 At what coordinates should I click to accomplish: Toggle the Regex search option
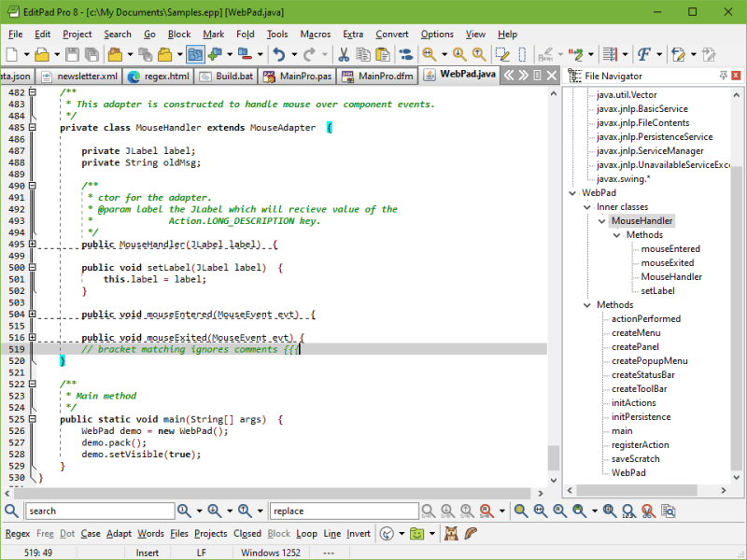(x=18, y=533)
